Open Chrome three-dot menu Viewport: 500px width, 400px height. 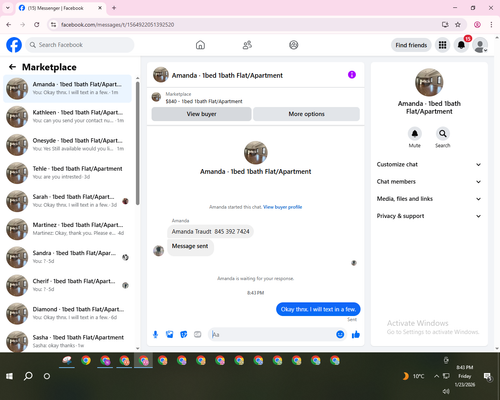tap(491, 24)
